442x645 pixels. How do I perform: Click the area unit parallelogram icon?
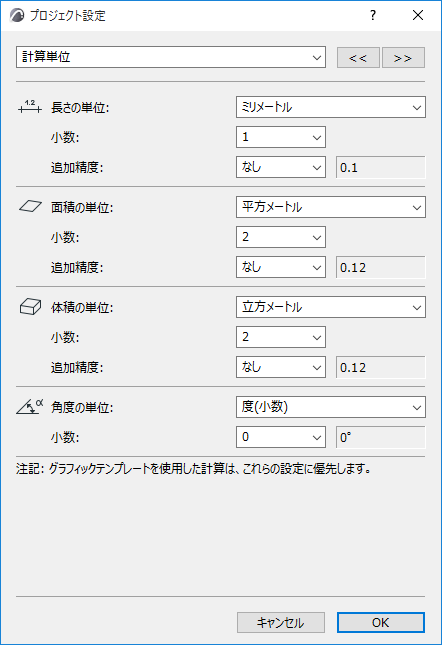pyautogui.click(x=30, y=206)
